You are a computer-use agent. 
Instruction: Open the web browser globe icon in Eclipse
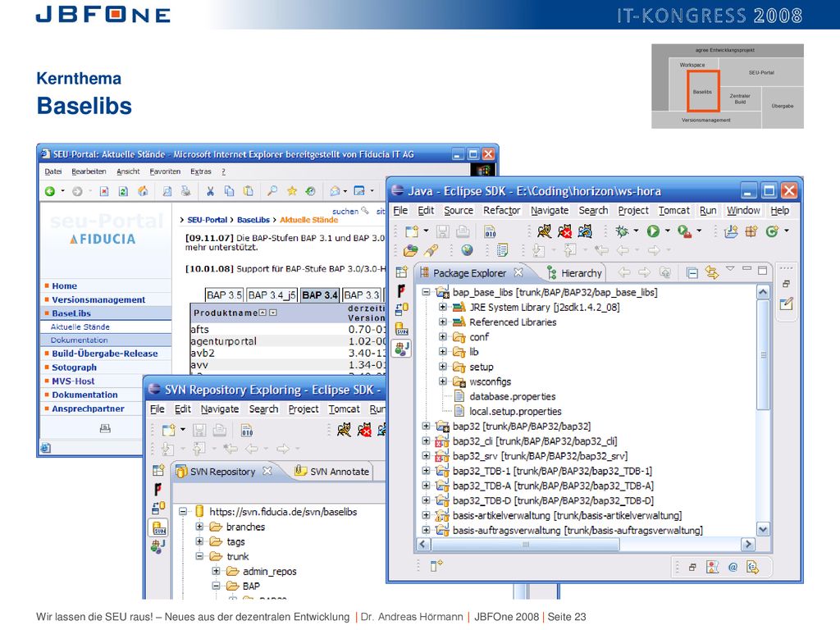(x=467, y=250)
